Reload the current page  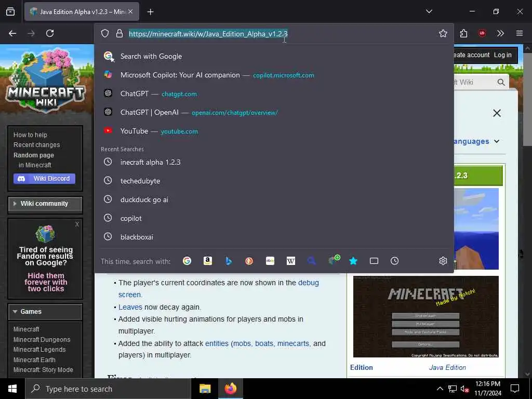tap(50, 33)
